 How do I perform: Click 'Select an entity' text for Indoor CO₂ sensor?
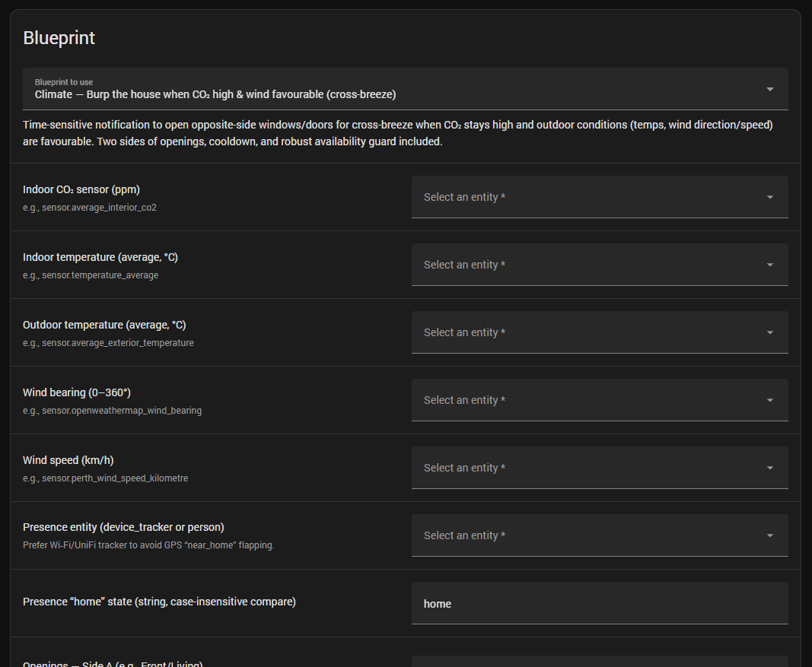[x=464, y=197]
